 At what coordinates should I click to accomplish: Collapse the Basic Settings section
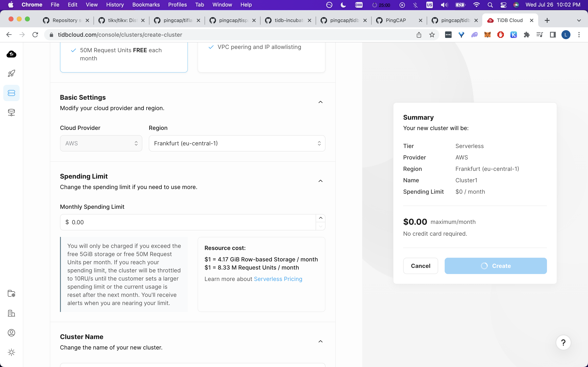coord(321,102)
